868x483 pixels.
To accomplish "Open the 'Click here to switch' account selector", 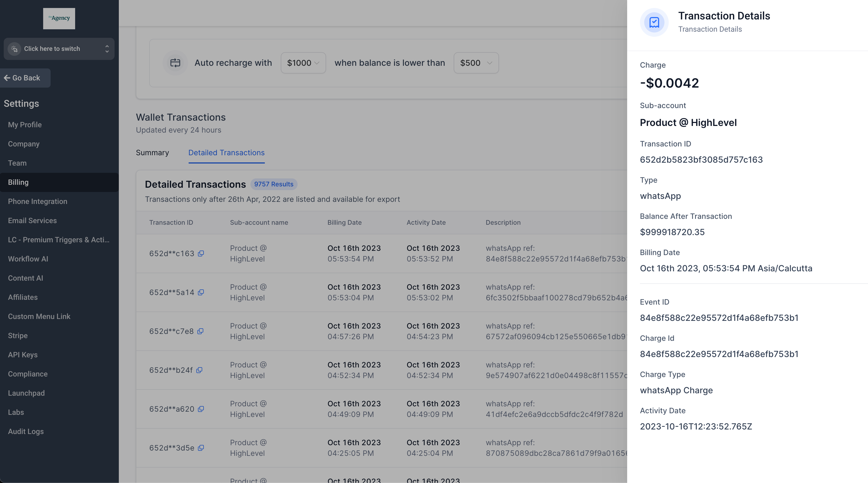I will tap(59, 49).
